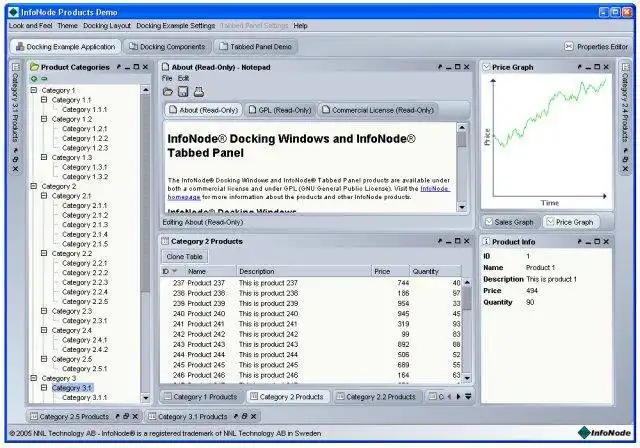Image resolution: width=640 pixels, height=448 pixels.
Task: Collapse the Category 1 tree node
Action: [x=34, y=90]
